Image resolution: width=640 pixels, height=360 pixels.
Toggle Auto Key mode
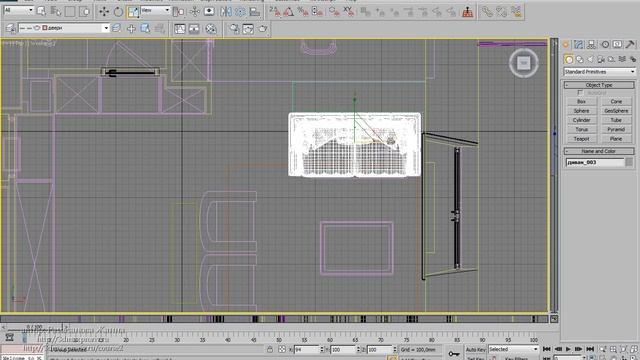click(x=476, y=349)
